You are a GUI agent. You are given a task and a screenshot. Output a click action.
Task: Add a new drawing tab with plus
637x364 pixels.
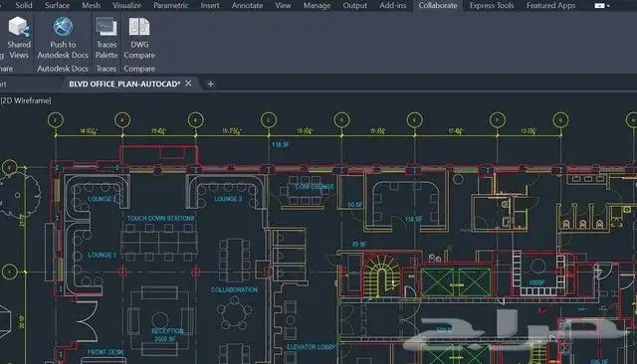tap(210, 84)
